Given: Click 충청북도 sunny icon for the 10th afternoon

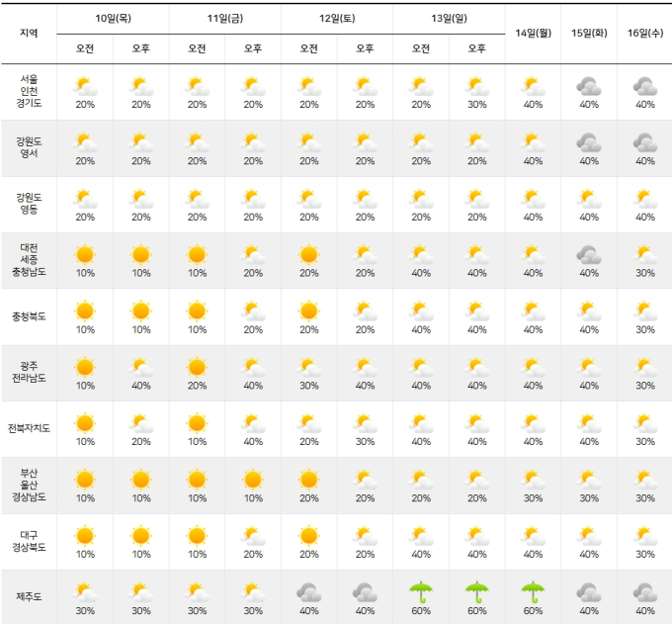Looking at the screenshot, I should (141, 311).
